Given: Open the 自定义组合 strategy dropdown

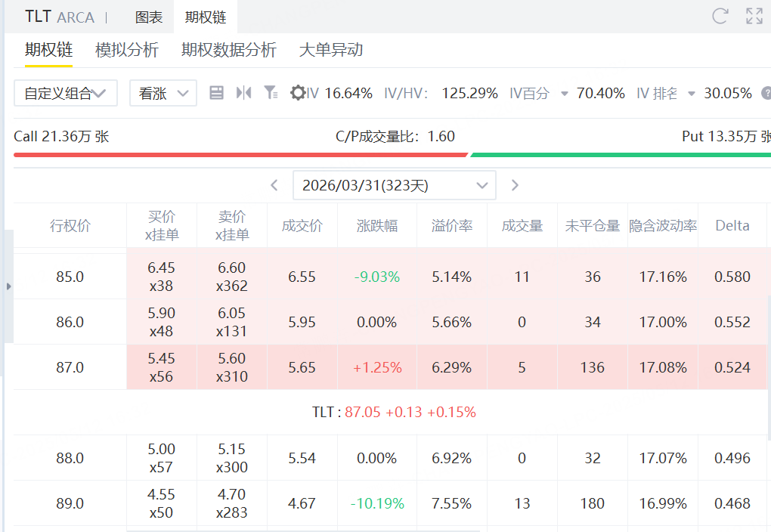Looking at the screenshot, I should pos(66,93).
